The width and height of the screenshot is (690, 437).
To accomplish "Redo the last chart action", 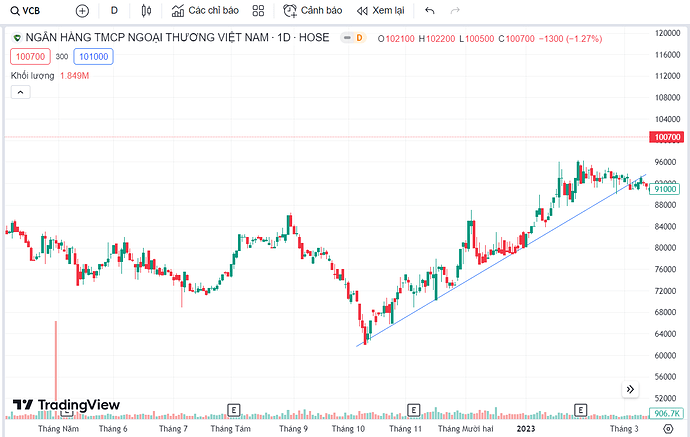I will point(455,11).
